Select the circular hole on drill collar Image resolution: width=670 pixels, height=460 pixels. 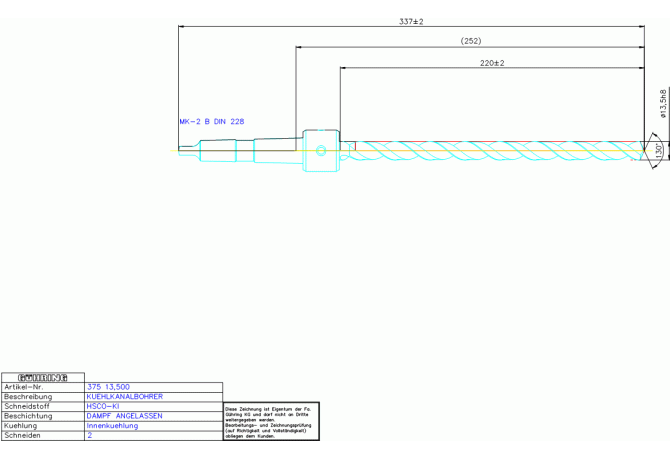coord(320,151)
